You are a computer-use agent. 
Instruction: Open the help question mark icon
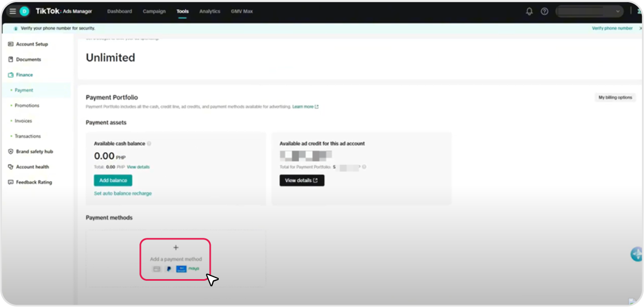(x=544, y=11)
